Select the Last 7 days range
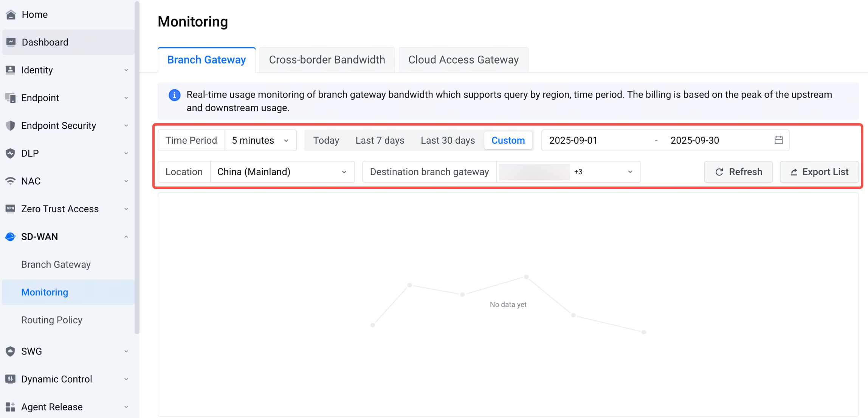Image resolution: width=868 pixels, height=418 pixels. click(380, 140)
